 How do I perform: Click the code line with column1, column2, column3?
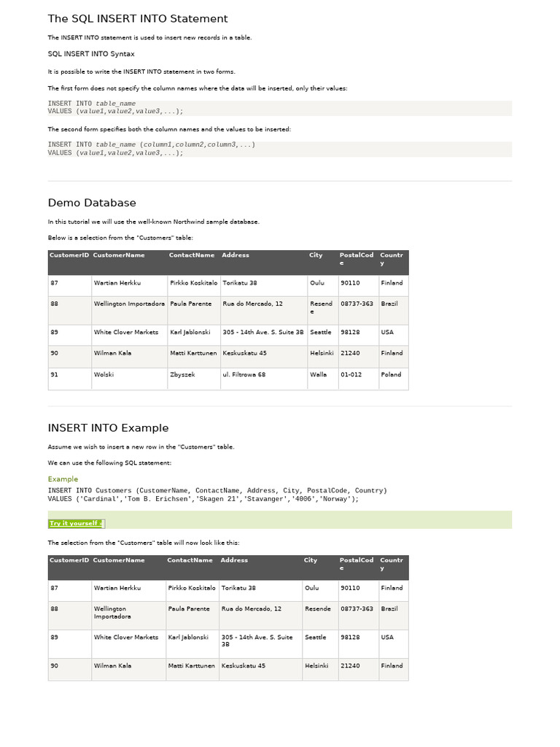click(152, 144)
